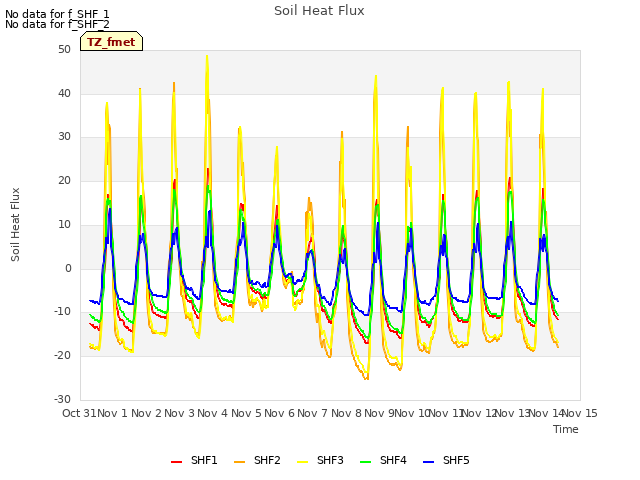This screenshot has height=480, width=640.
Task: Click the 'No data for f_SHF_2' message
Action: pos(57,24)
